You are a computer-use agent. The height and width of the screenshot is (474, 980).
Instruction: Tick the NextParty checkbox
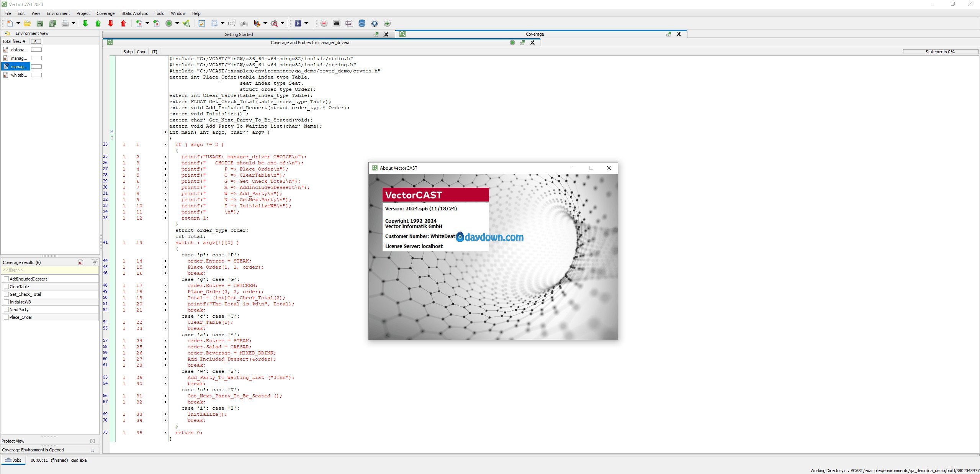(x=6, y=309)
